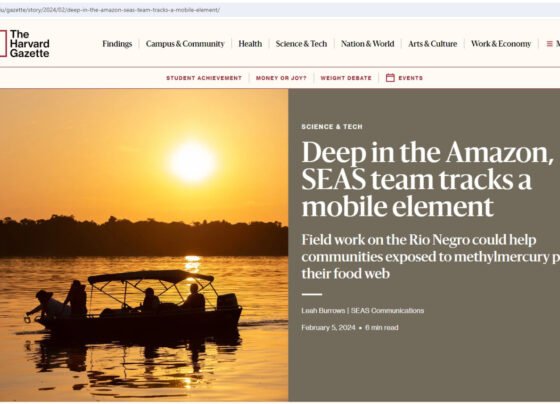560x404 pixels.
Task: Open the hamburger menu icon
Action: pos(549,44)
